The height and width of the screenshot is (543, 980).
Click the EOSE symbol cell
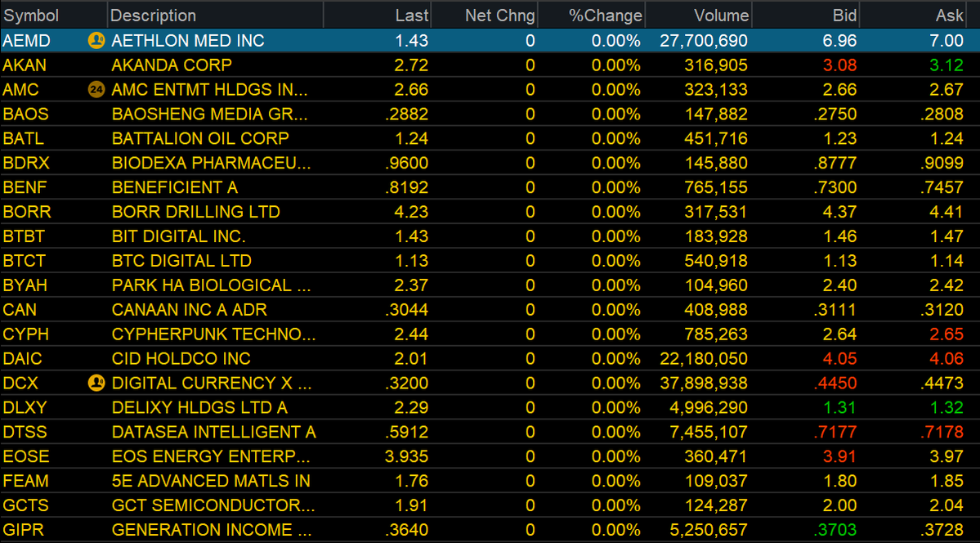pos(25,456)
